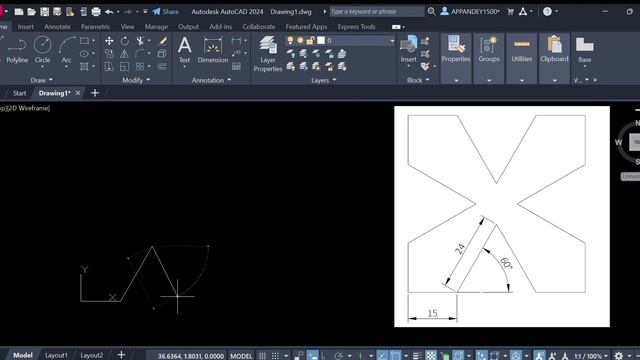The image size is (640, 360).
Task: Activate the Mirror tool
Action: point(124,53)
